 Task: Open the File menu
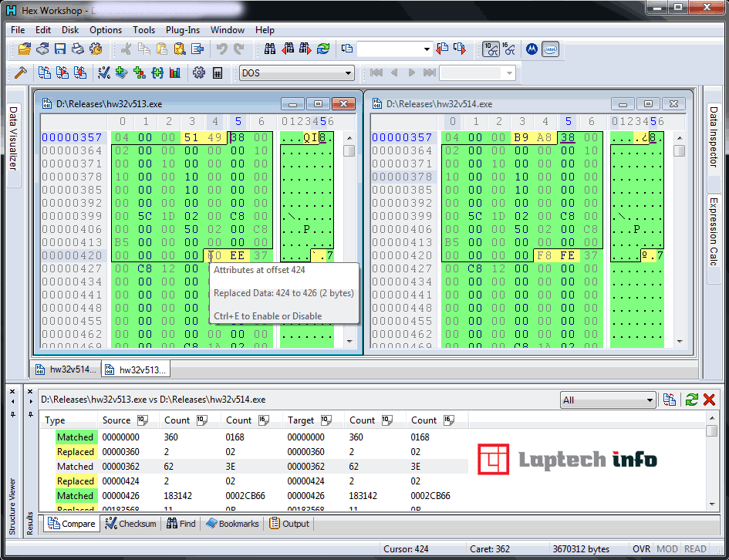click(x=18, y=30)
